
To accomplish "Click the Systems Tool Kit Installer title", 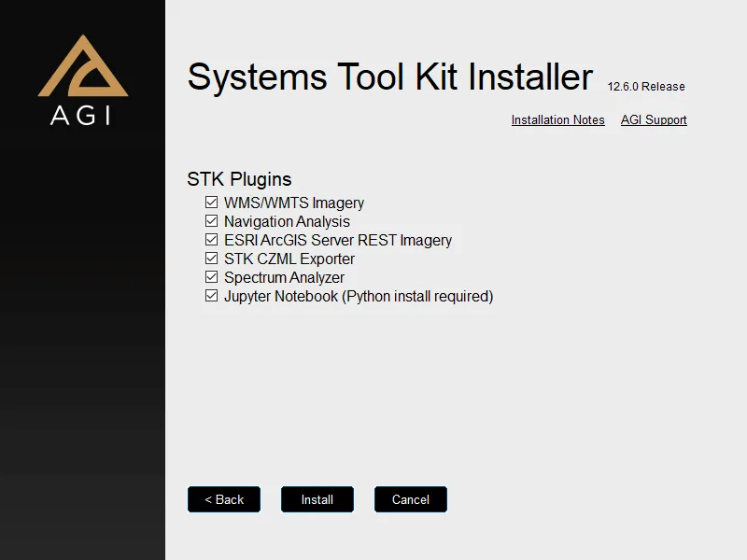I will [x=390, y=77].
